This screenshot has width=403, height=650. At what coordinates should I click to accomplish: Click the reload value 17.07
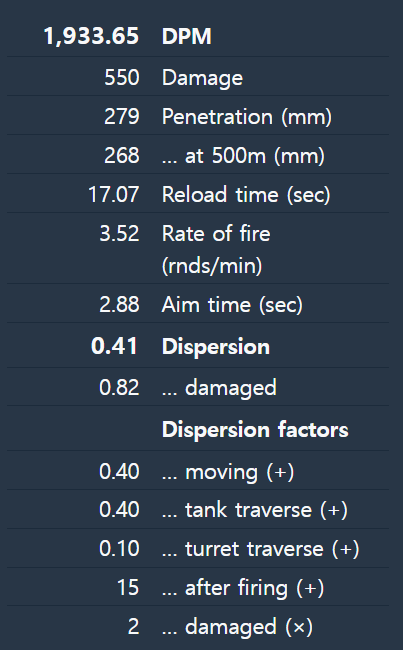[114, 194]
